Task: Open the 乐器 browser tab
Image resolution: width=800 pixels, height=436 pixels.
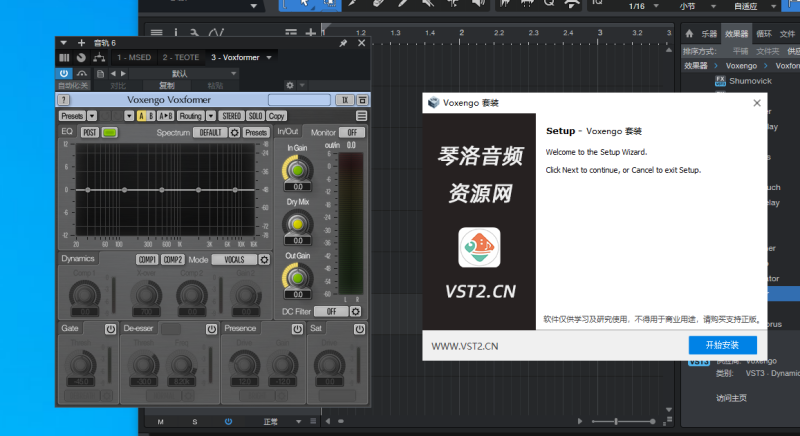Action: tap(709, 34)
